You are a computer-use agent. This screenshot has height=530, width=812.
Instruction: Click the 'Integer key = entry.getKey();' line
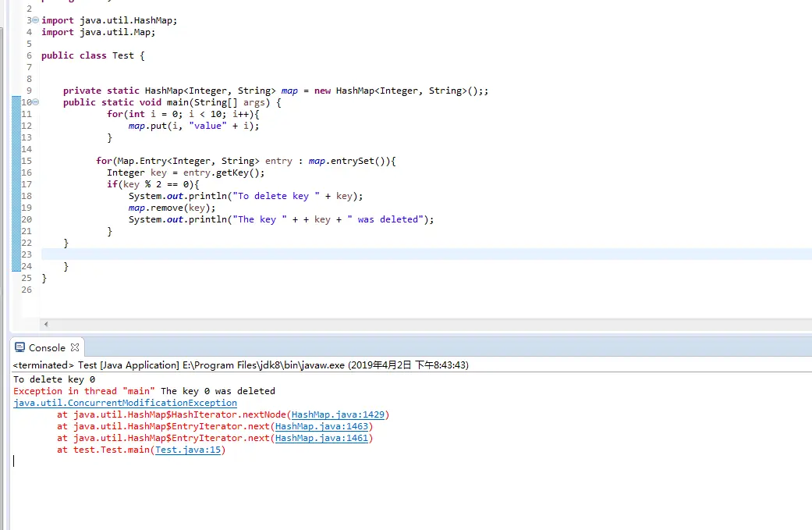(x=186, y=173)
